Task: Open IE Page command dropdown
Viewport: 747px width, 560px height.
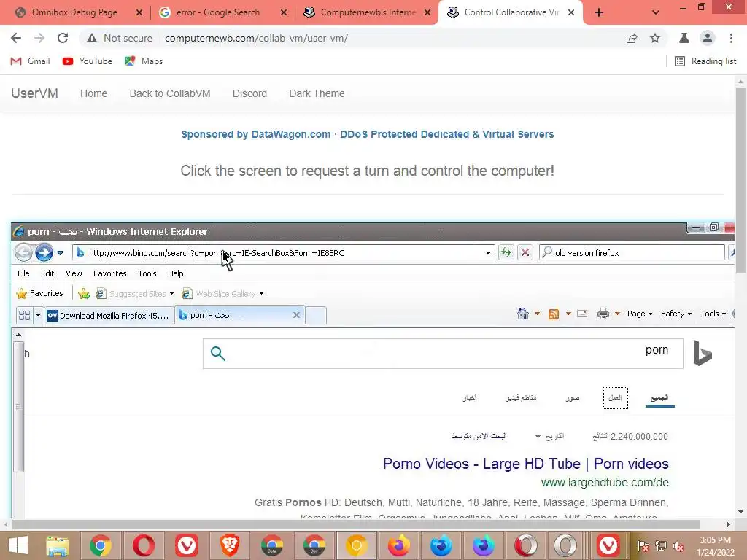Action: tap(639, 314)
